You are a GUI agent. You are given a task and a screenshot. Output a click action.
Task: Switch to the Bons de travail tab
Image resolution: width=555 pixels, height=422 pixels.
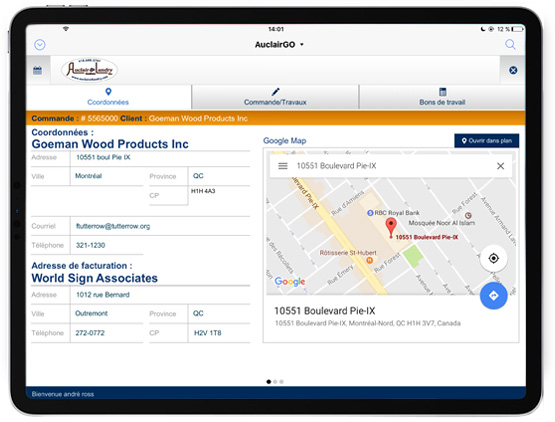point(442,97)
